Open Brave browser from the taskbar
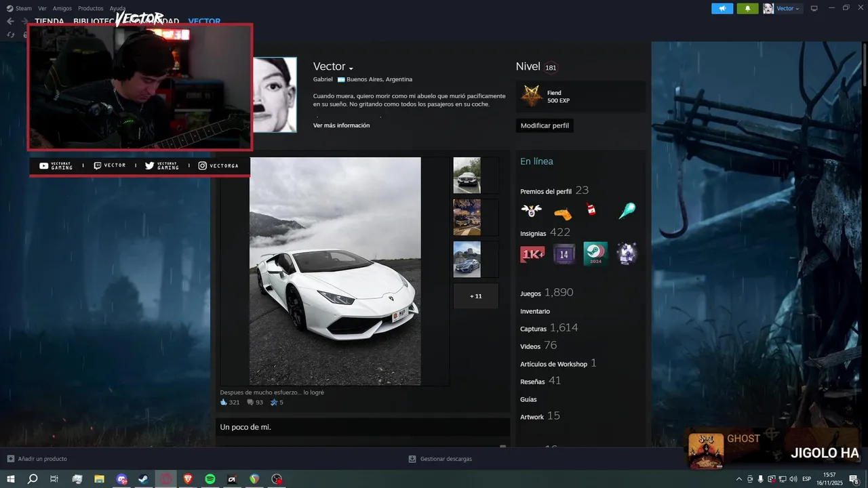The height and width of the screenshot is (488, 868). pyautogui.click(x=188, y=479)
